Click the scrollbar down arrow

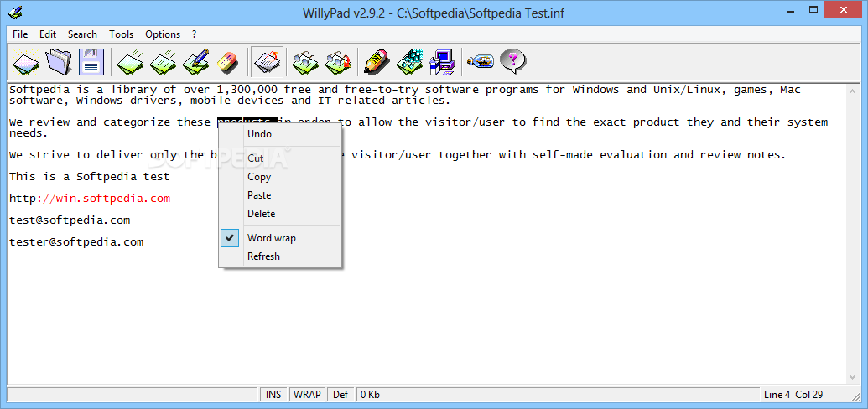pos(853,377)
